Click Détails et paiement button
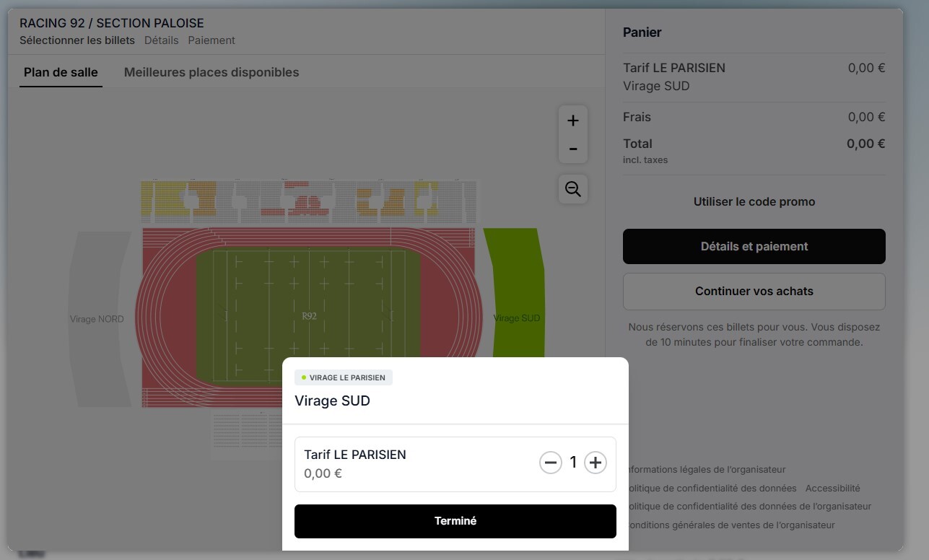 click(x=754, y=246)
